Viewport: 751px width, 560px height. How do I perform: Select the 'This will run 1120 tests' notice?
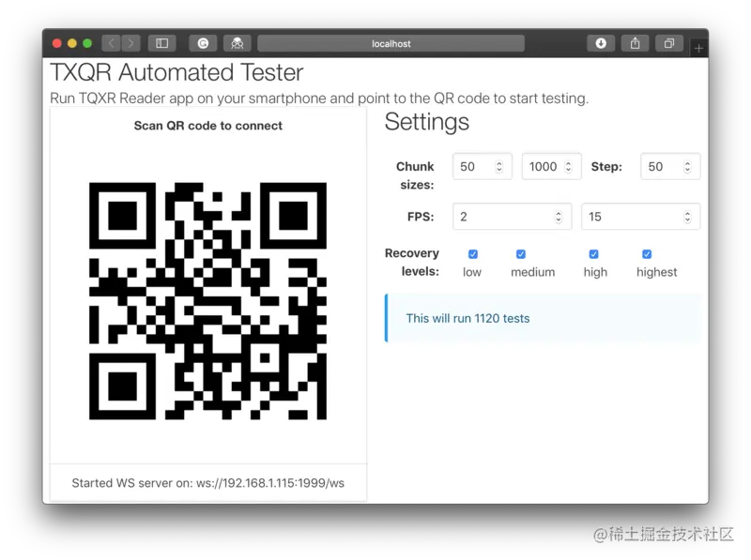(544, 318)
